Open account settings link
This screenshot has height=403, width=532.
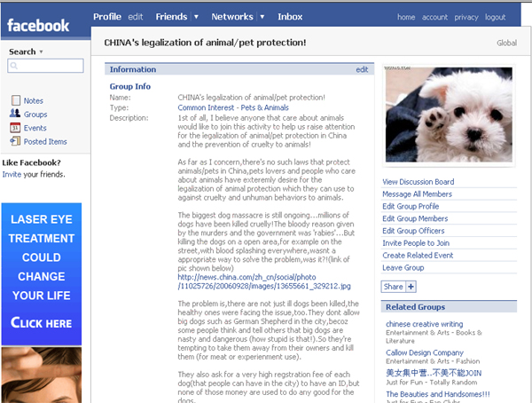[434, 17]
